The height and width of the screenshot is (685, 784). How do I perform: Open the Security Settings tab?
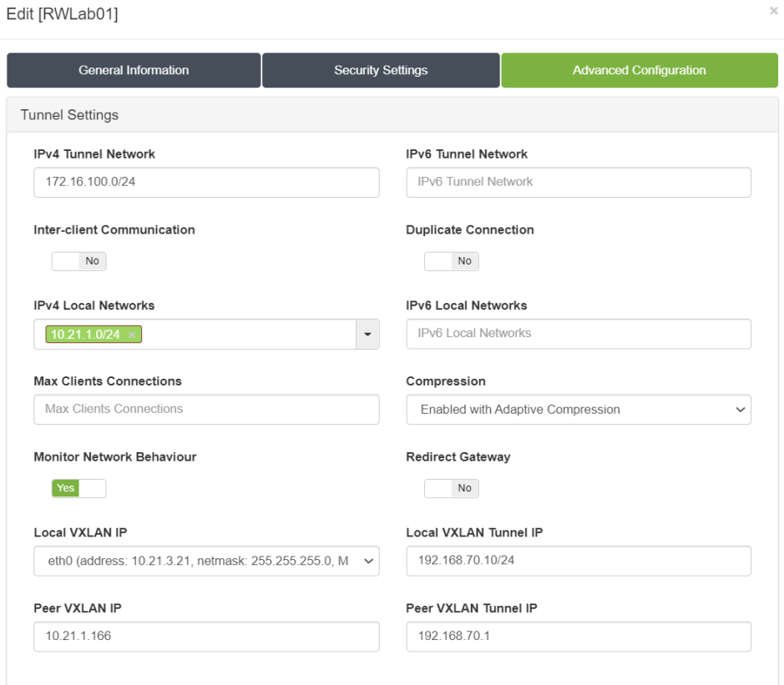pos(381,70)
